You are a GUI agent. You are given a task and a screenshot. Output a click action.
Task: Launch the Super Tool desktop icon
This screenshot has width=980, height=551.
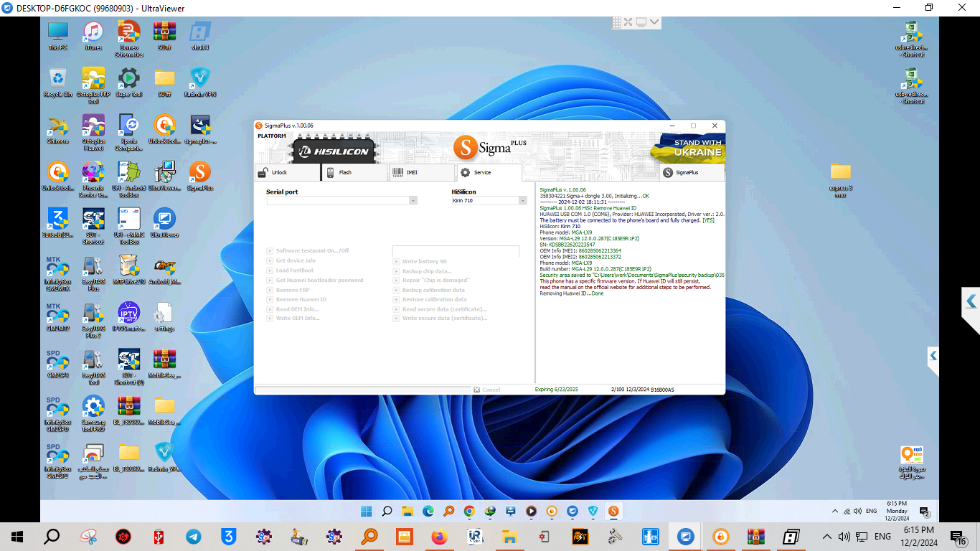(x=129, y=83)
